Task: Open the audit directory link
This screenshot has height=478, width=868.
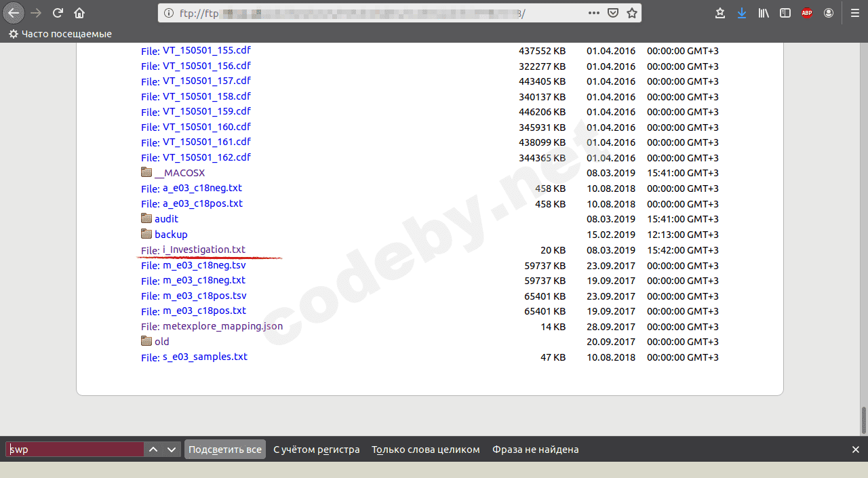Action: click(x=166, y=218)
